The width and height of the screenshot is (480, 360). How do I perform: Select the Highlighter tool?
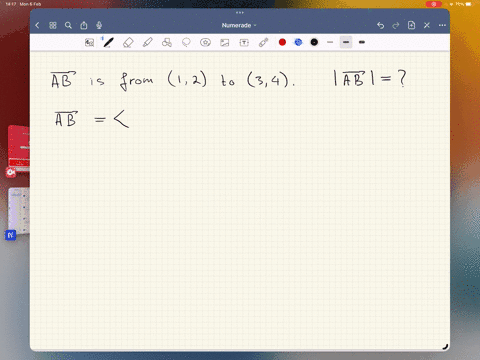147,42
